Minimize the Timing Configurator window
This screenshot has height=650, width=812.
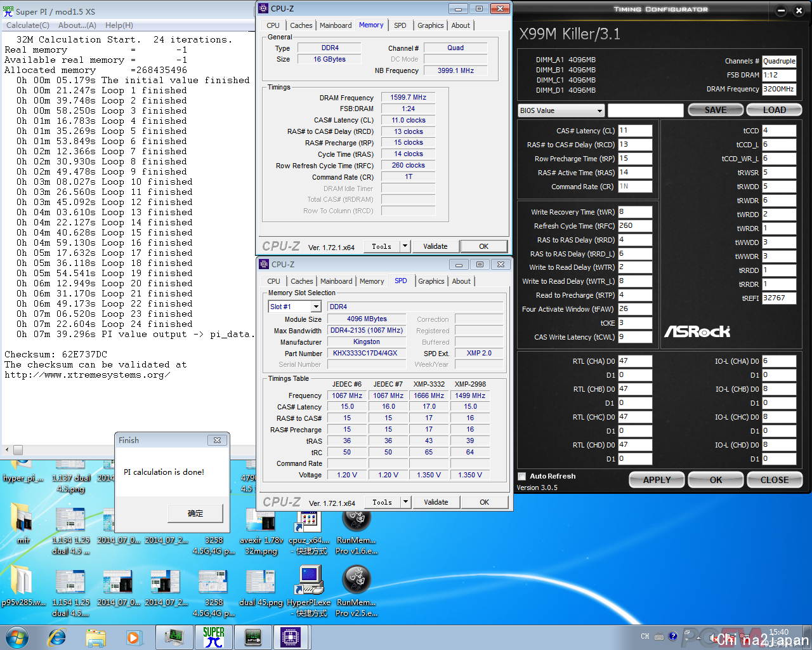click(x=781, y=10)
